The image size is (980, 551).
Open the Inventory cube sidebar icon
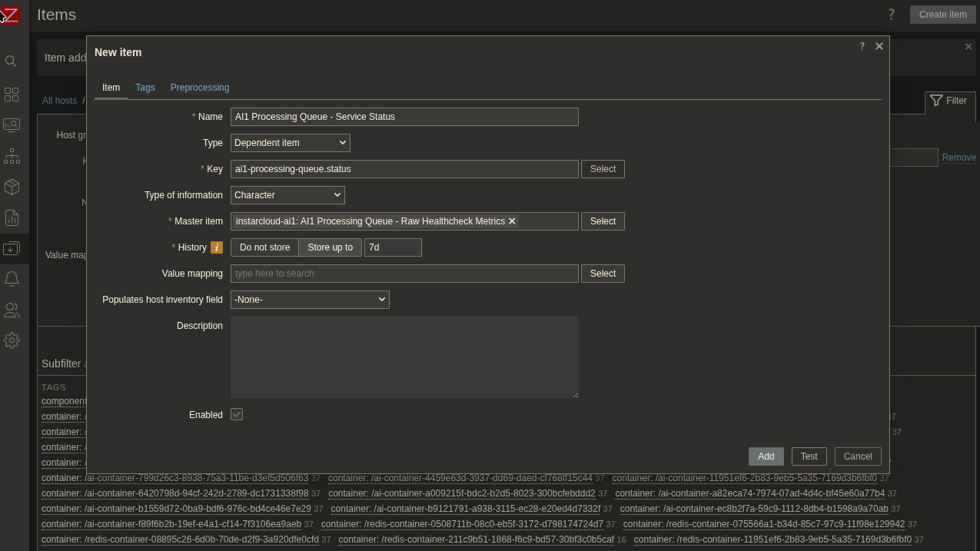[x=12, y=188]
